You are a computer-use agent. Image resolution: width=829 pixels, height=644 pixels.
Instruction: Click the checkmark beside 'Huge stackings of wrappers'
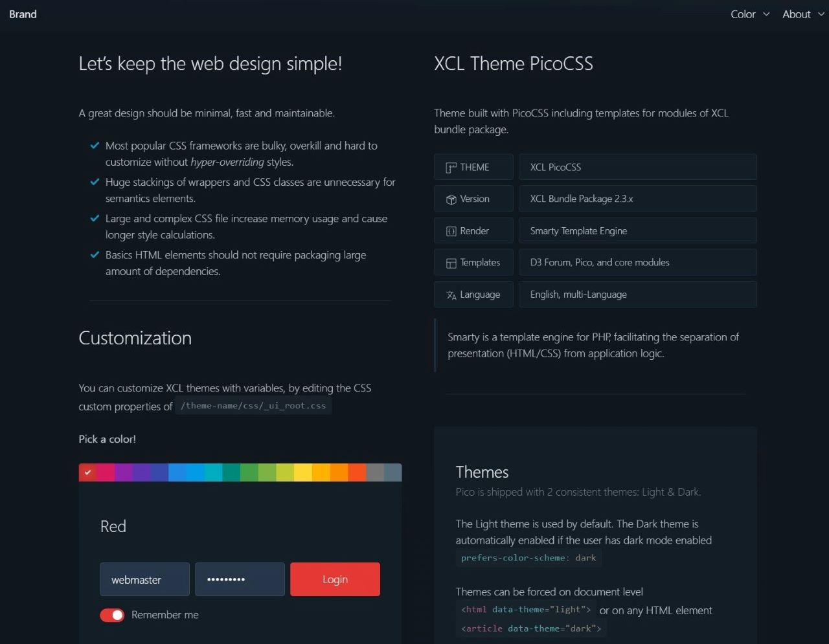[95, 182]
